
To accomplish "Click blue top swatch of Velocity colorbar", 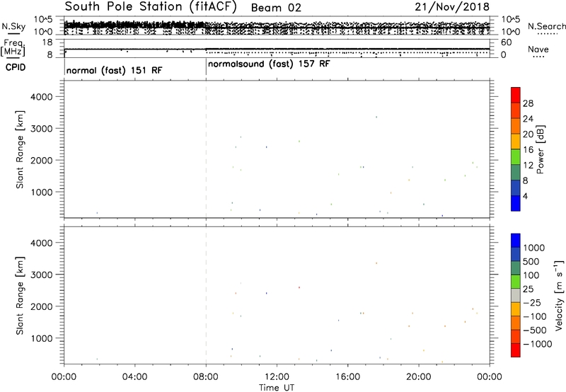I will pyautogui.click(x=516, y=241).
